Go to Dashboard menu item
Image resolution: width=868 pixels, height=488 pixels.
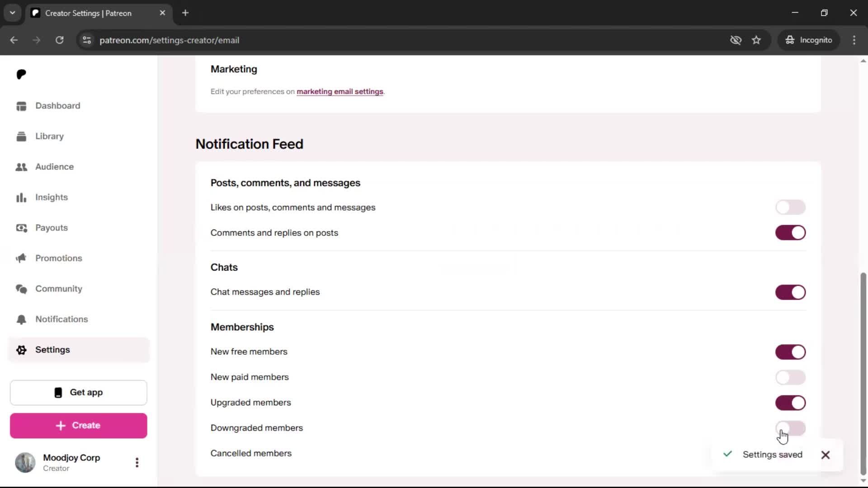pos(79,106)
